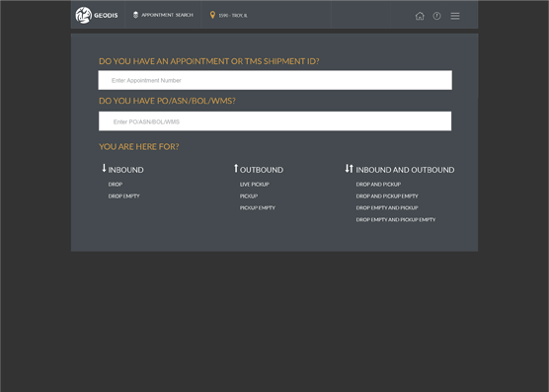Select the 1590 - Troy, IL location
The height and width of the screenshot is (392, 549).
click(x=233, y=16)
